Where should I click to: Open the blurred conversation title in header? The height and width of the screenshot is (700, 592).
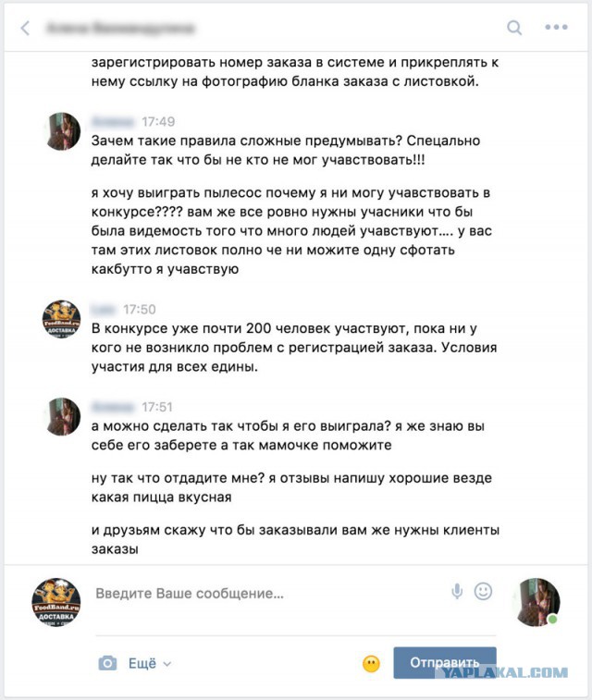[x=120, y=28]
